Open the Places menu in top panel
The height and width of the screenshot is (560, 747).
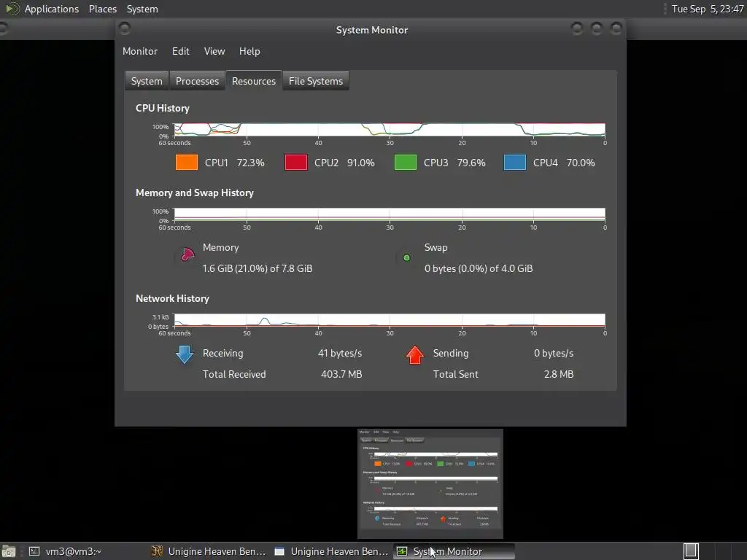pos(103,9)
